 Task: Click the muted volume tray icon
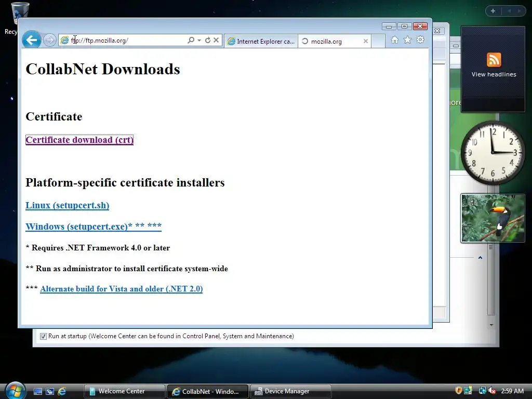[x=492, y=391]
